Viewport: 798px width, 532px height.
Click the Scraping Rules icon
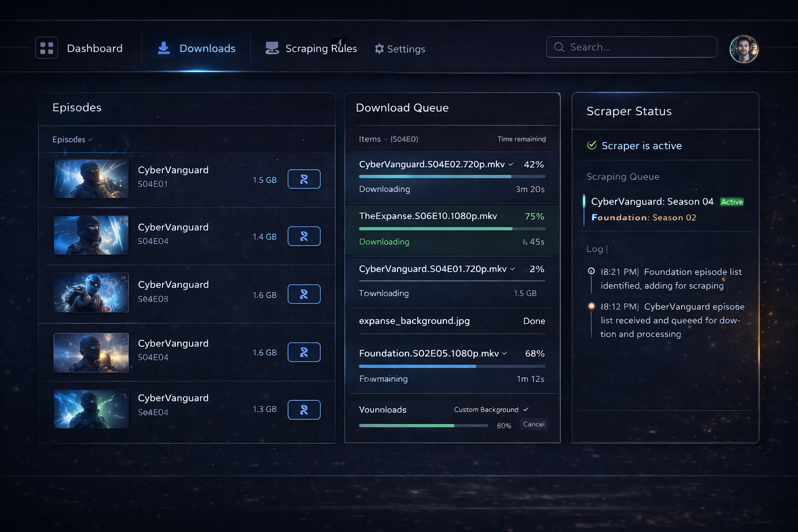(272, 48)
